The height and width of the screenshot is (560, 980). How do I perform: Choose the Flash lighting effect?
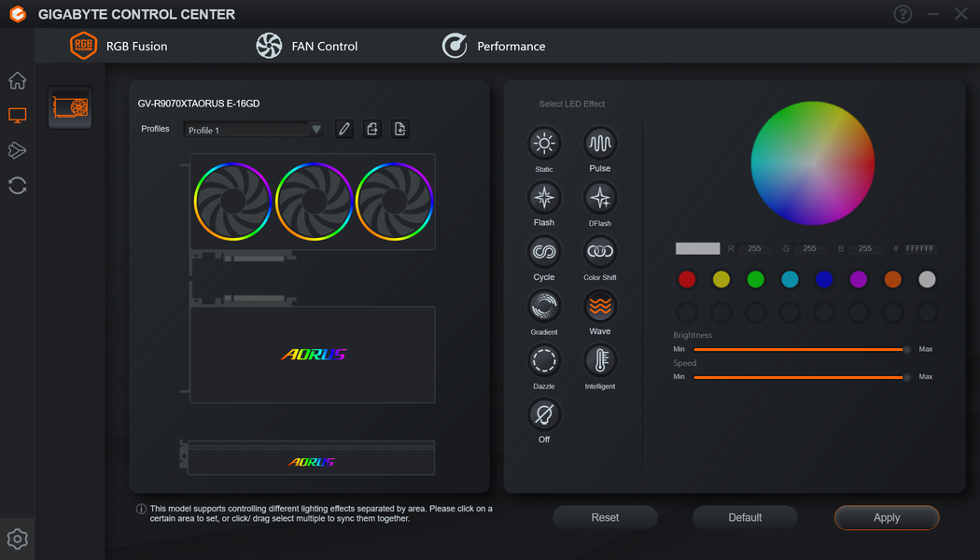544,198
